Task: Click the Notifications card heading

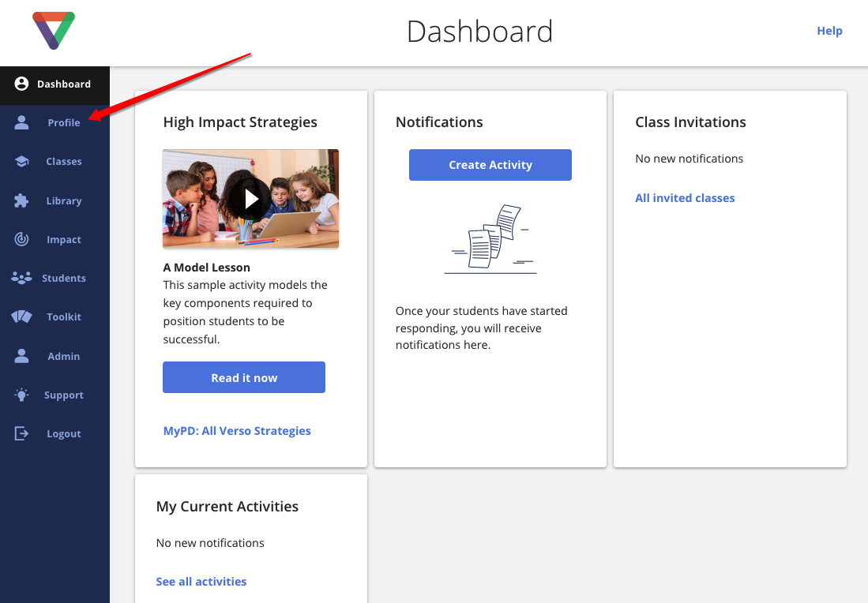Action: (x=439, y=122)
